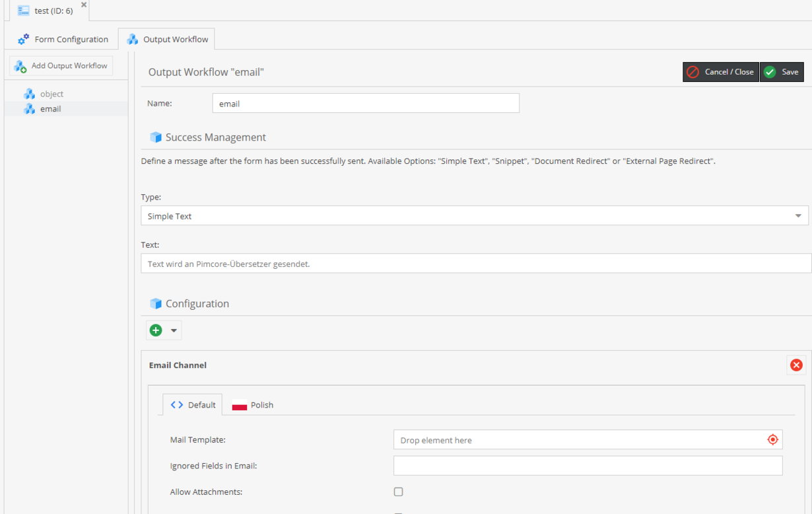This screenshot has width=812, height=514.
Task: Click the Success Management heading
Action: tap(216, 137)
